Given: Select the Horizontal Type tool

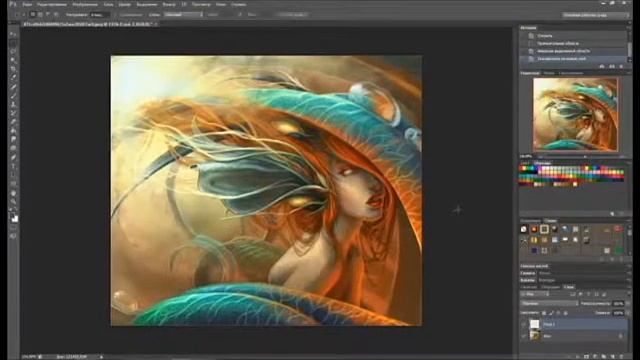Looking at the screenshot, I should coord(13,166).
